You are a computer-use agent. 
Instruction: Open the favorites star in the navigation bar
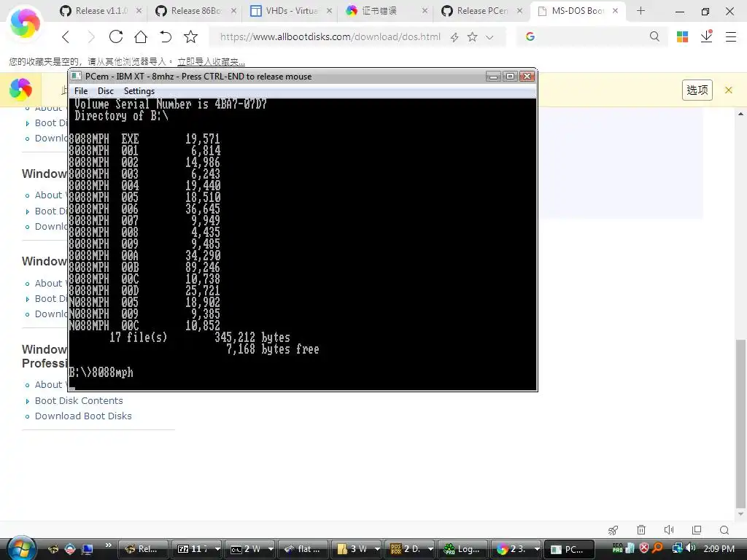click(190, 36)
